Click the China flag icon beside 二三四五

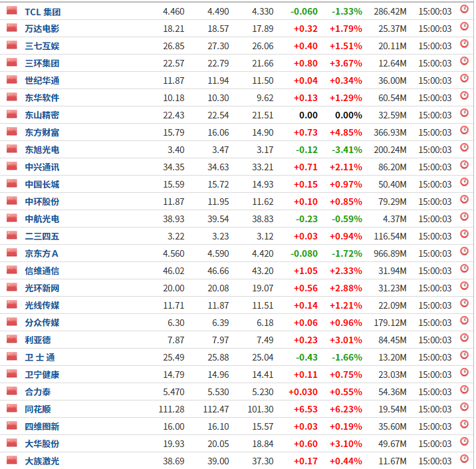12,235
